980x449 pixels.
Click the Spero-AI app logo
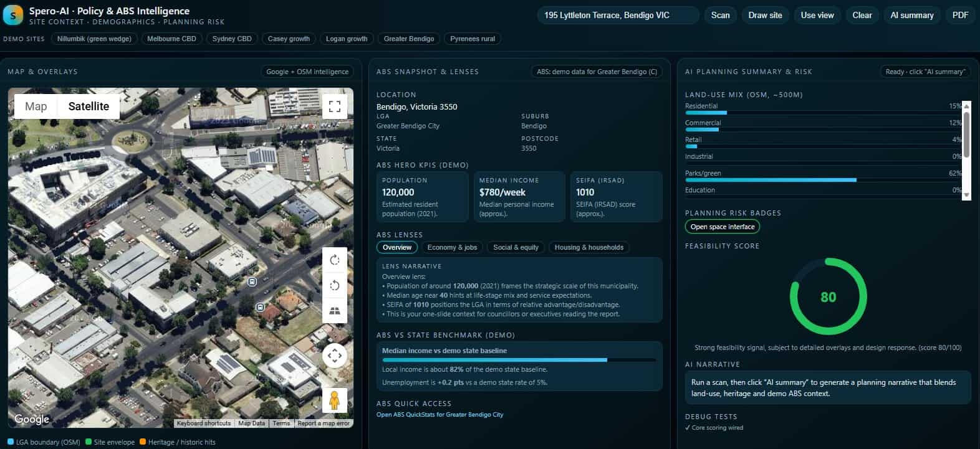13,15
